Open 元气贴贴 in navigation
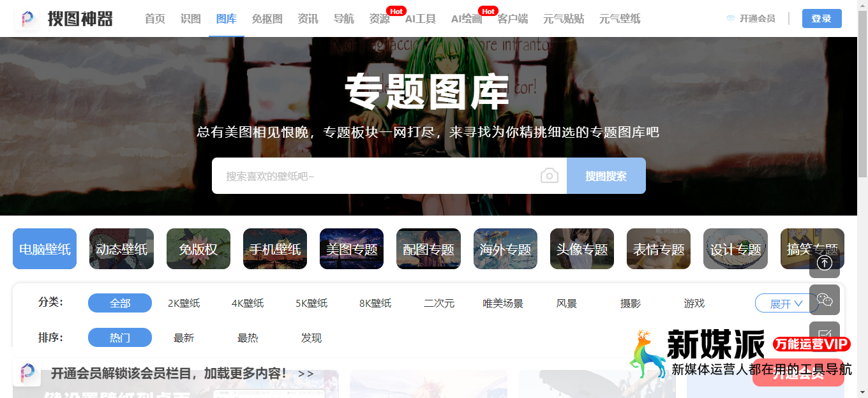868x398 pixels. [564, 18]
